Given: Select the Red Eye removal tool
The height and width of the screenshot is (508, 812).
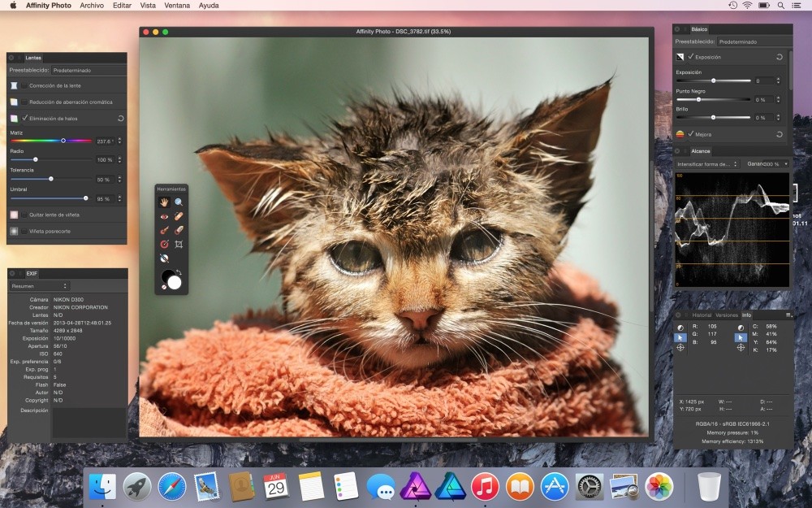Looking at the screenshot, I should pos(164,217).
